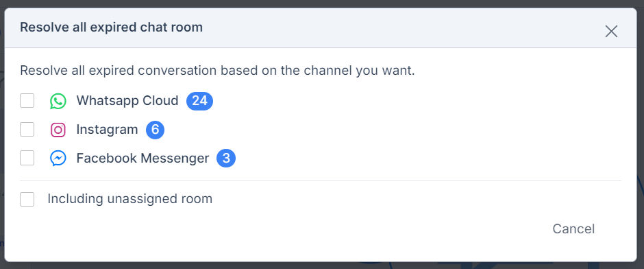The height and width of the screenshot is (269, 644).
Task: Check the Facebook Messenger checkbox
Action: 27,158
